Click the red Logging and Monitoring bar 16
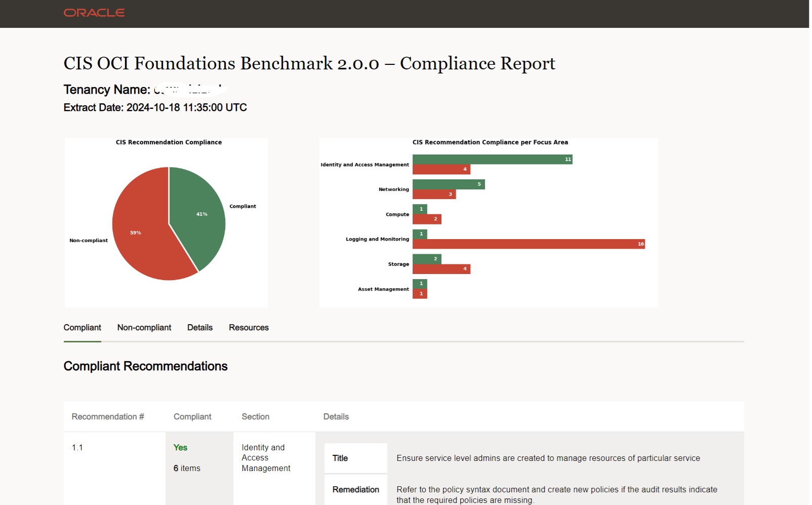 529,244
